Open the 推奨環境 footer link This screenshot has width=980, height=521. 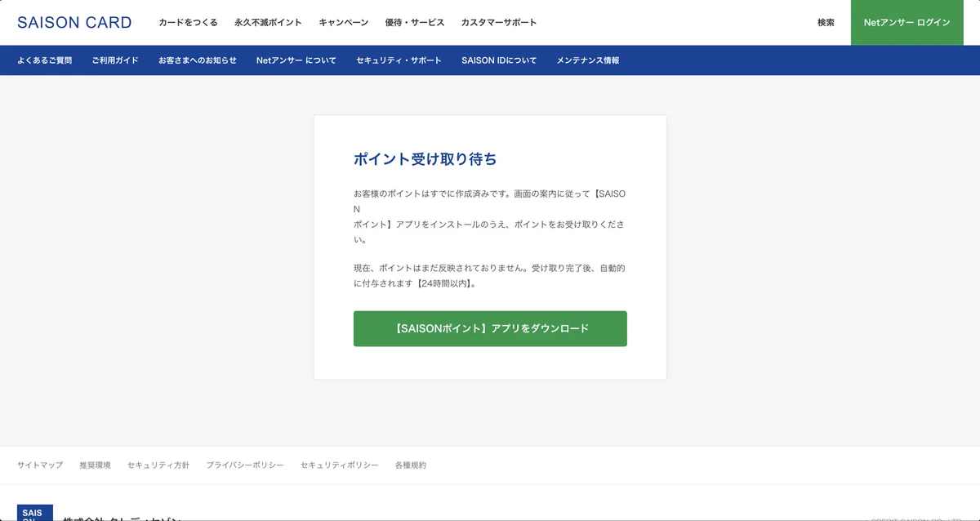tap(95, 465)
